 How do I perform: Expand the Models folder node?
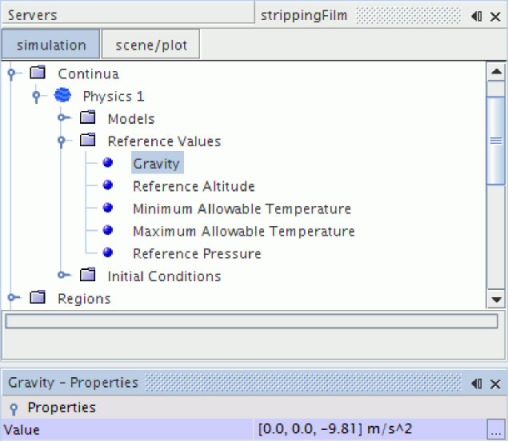[62, 117]
